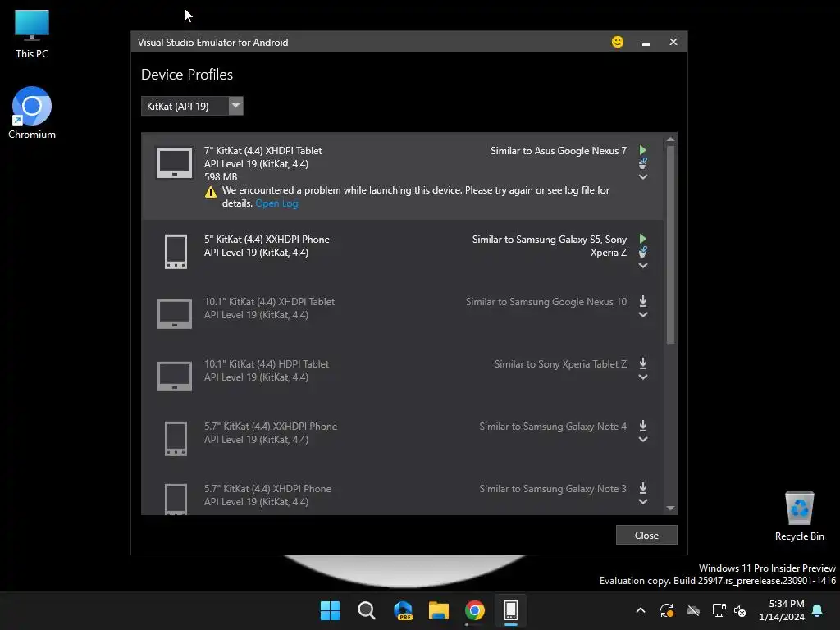Click the Windows Update tray icon
The height and width of the screenshot is (630, 840).
click(x=666, y=610)
